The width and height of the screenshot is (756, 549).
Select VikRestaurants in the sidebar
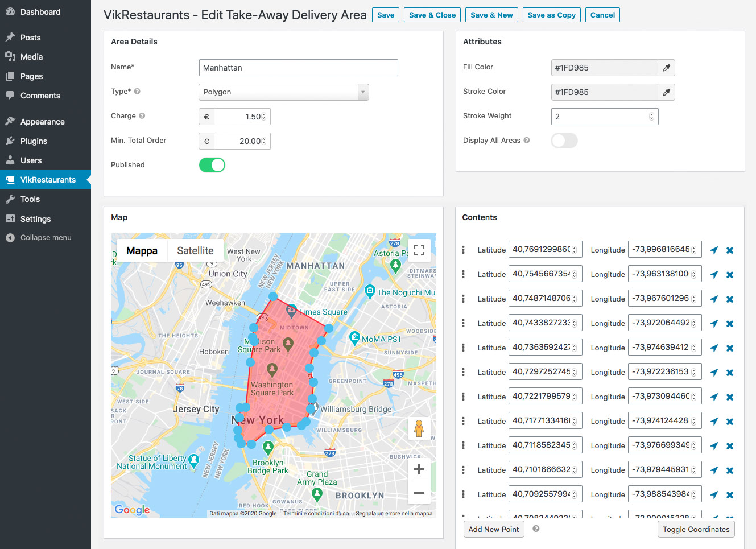[x=46, y=180]
